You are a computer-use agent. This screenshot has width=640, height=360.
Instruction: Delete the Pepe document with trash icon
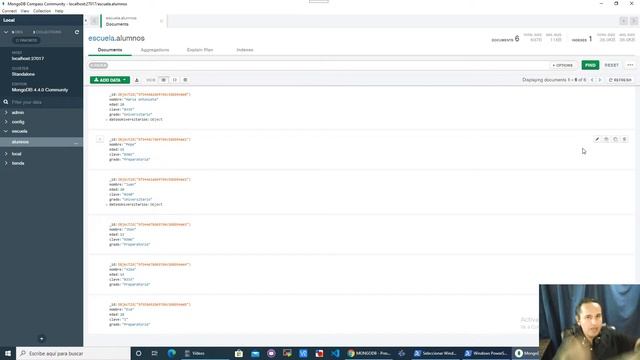click(x=624, y=139)
